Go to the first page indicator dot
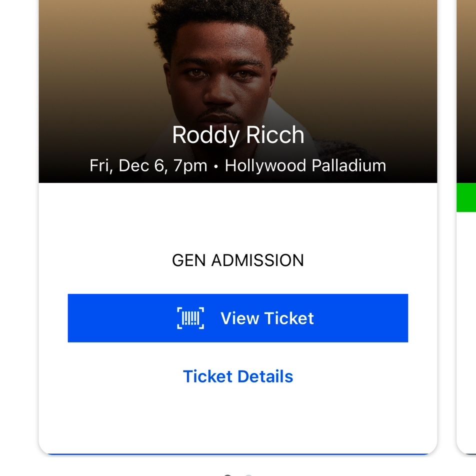Screen dimensions: 476x476 227,475
